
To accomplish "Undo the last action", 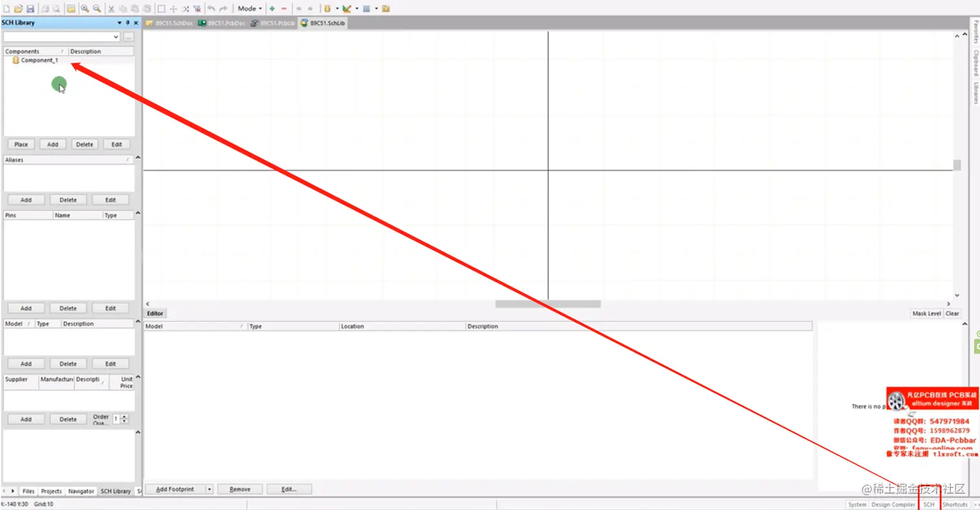I will [211, 8].
